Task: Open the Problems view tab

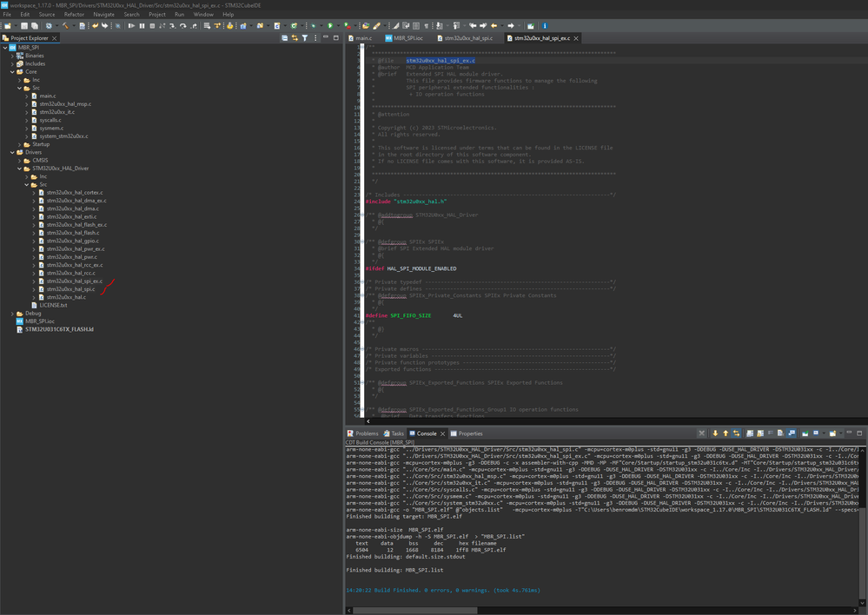Action: coord(366,433)
